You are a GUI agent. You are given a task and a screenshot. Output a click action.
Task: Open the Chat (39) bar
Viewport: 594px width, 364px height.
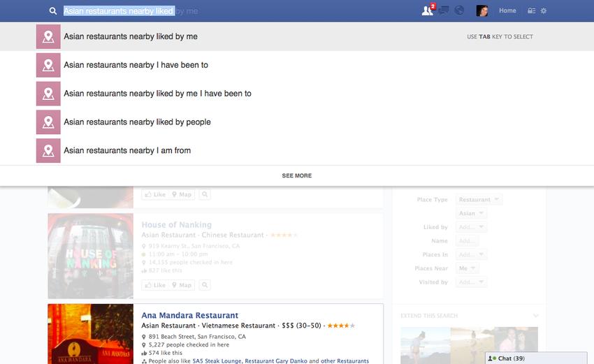[536, 358]
